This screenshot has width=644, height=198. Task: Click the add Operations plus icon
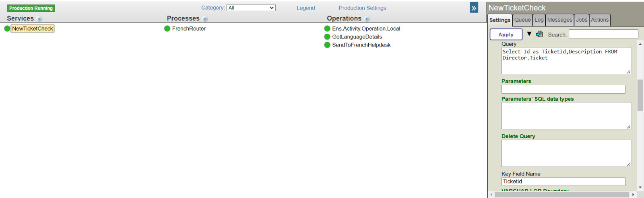(x=367, y=19)
